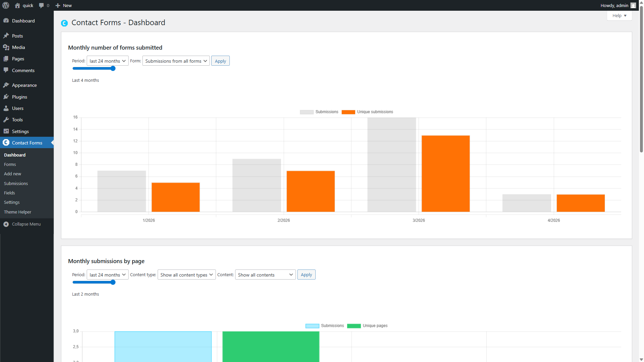The height and width of the screenshot is (362, 644).
Task: Click the WordPress logo icon
Action: coord(6,5)
